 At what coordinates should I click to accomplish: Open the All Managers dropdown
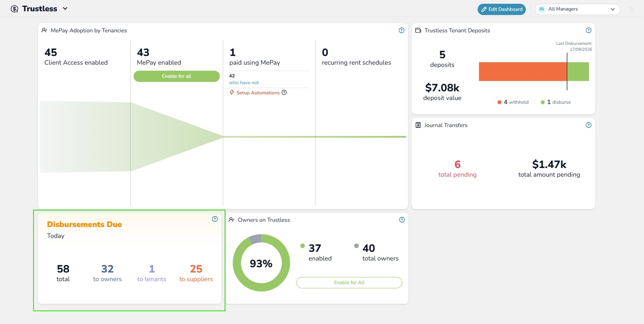point(577,9)
